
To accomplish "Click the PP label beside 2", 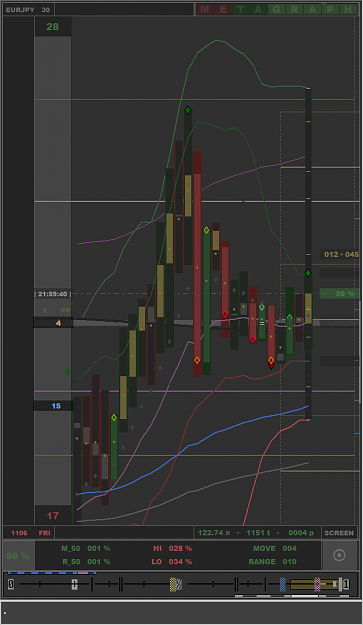I will [65, 310].
